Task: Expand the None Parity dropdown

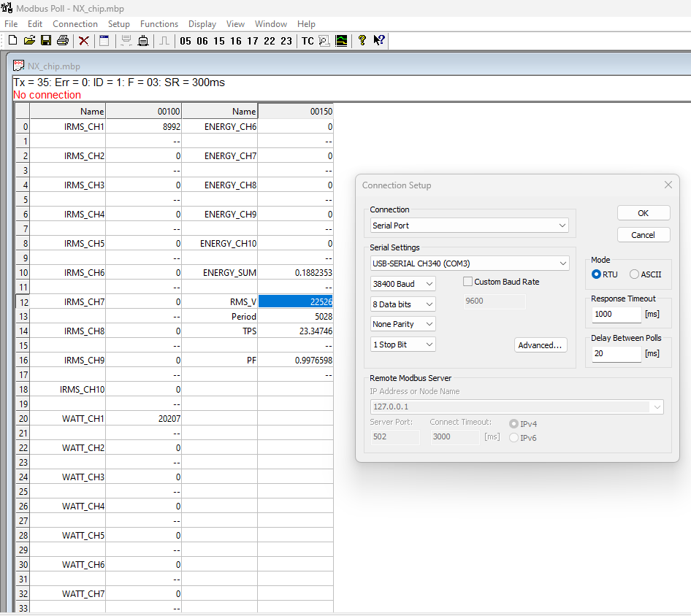Action: (403, 323)
